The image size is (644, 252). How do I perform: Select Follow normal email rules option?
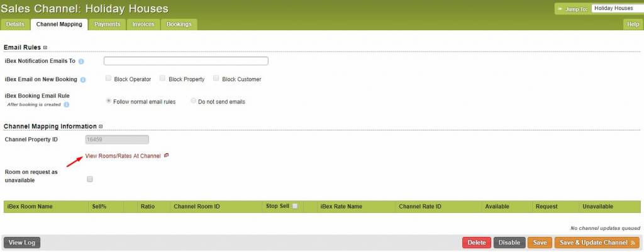[x=109, y=101]
